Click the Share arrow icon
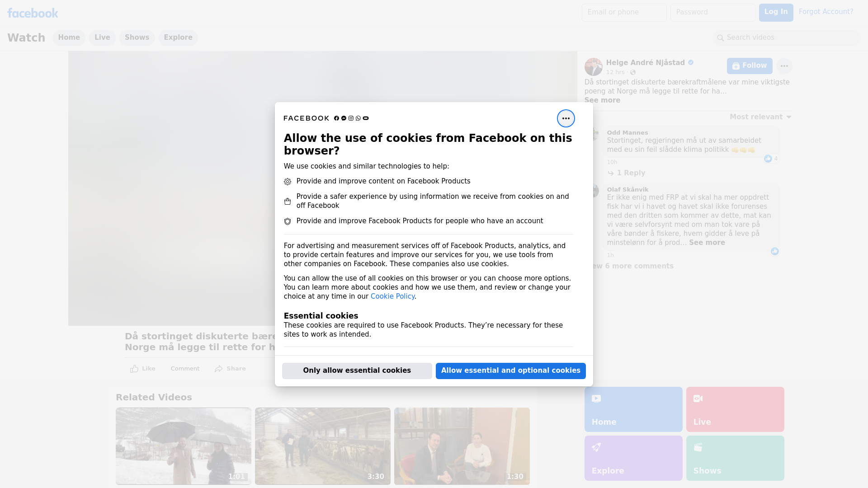Viewport: 868px width, 488px height. 219,369
